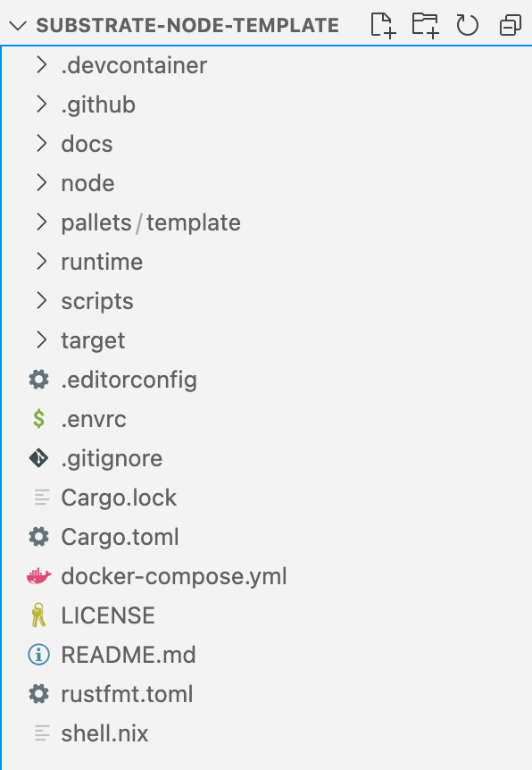Expand the runtime folder chevron
Screen dimensions: 532x770
[42, 262]
